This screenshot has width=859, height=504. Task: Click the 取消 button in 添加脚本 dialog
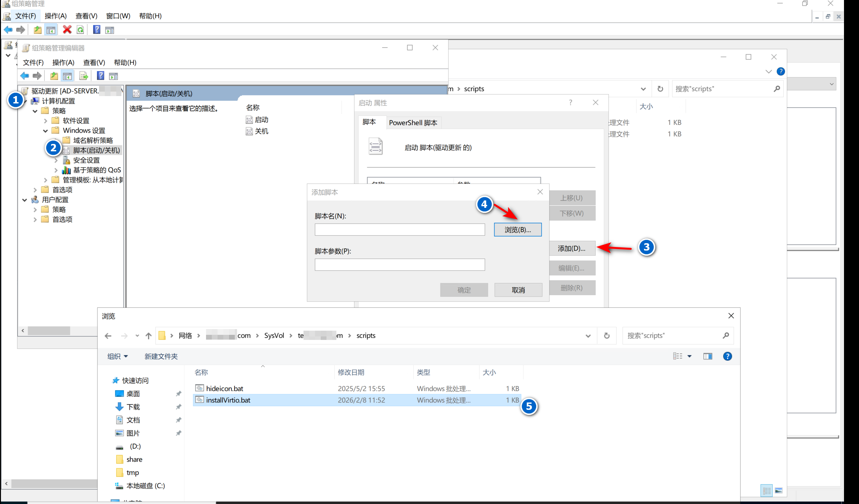coord(518,290)
